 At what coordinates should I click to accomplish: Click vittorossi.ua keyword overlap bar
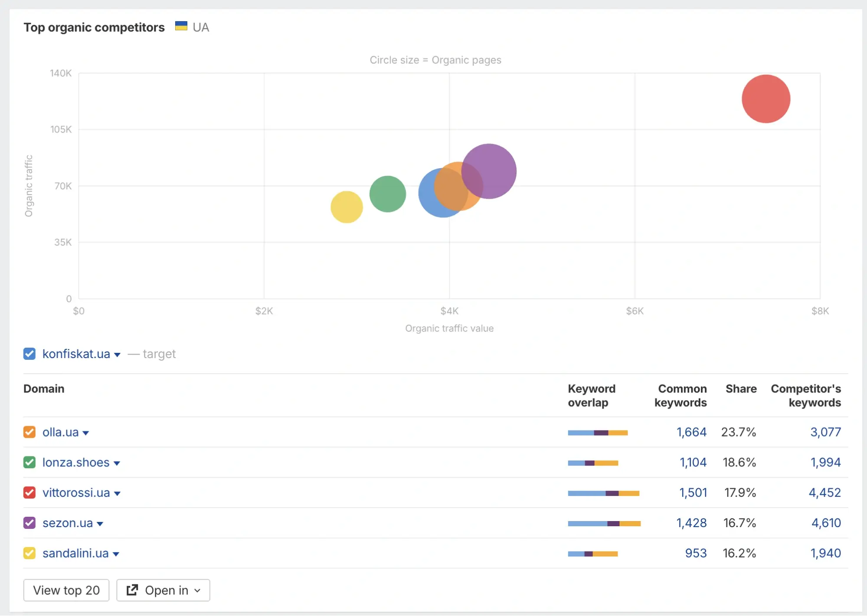pos(603,493)
